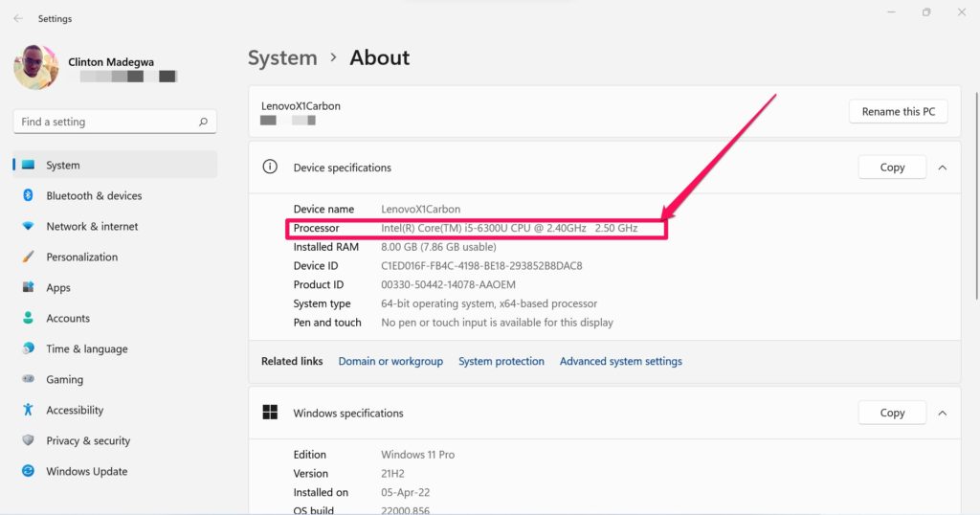Click the System type 64-bit value

click(489, 303)
